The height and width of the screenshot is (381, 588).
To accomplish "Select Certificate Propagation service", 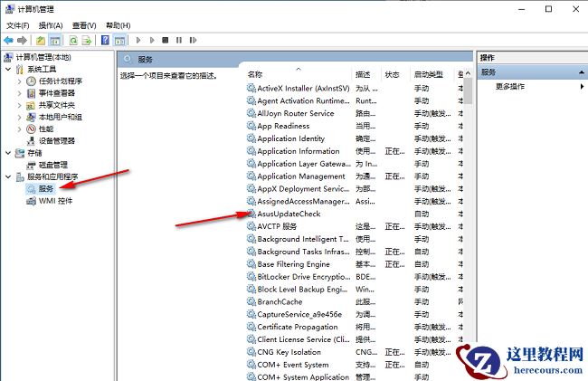I will [355, 327].
